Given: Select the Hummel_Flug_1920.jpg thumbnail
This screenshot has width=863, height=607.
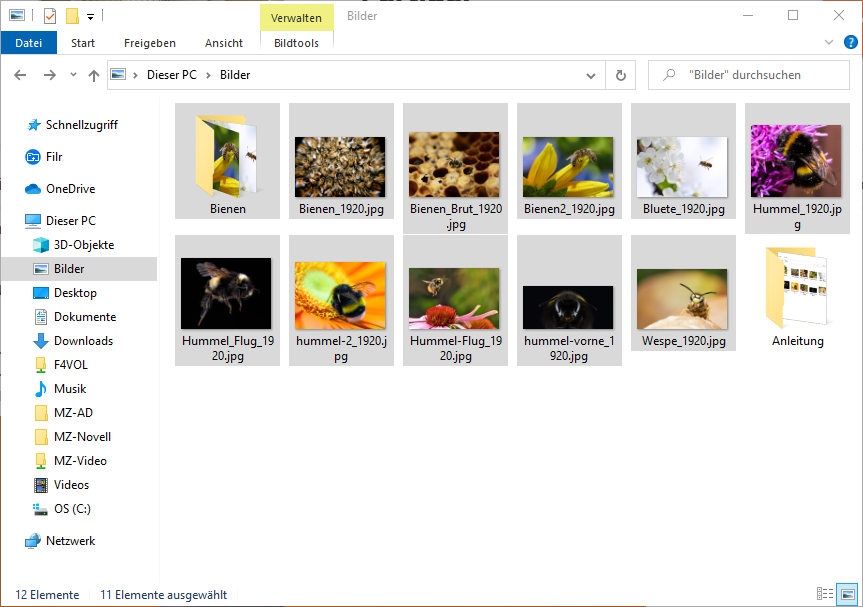Looking at the screenshot, I should (x=227, y=300).
